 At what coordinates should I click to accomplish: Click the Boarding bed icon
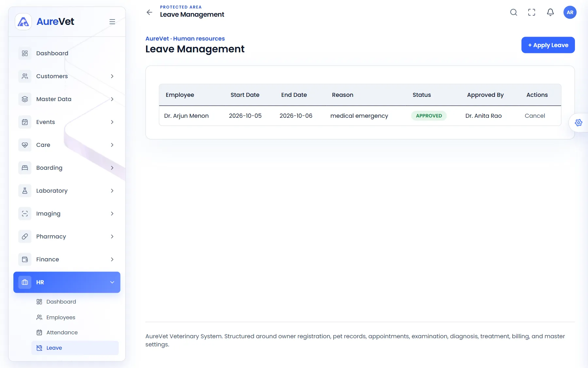coord(25,168)
